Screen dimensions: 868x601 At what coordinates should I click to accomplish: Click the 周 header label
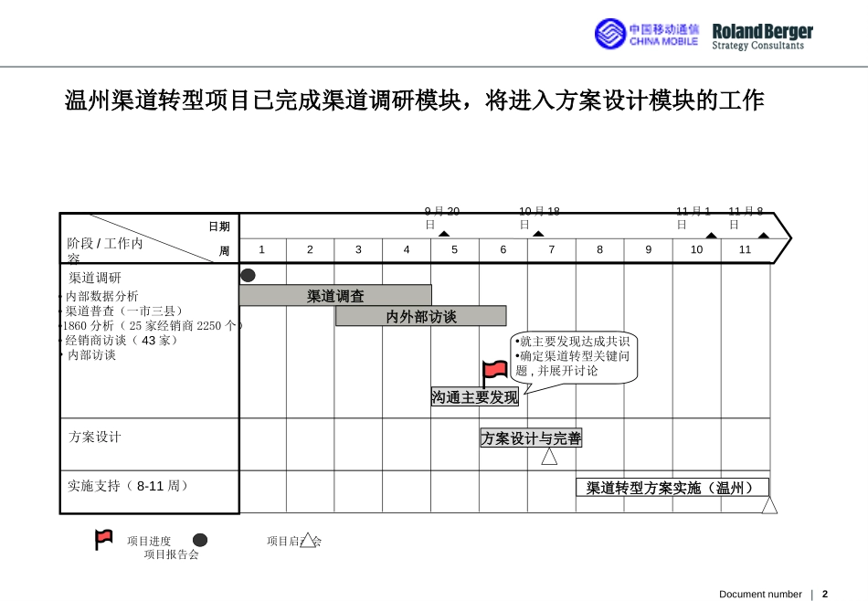224,251
